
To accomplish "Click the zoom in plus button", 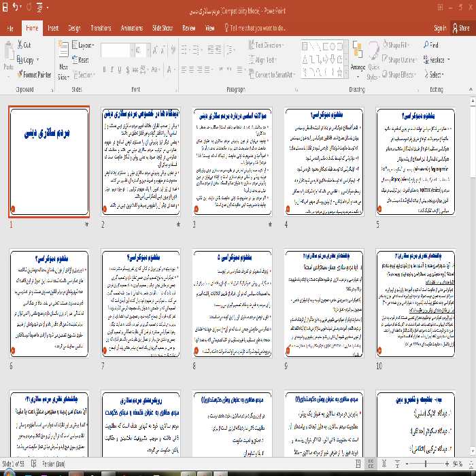I will (x=447, y=464).
